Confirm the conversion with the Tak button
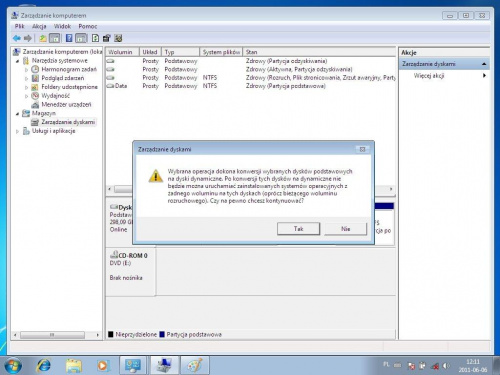Image resolution: width=500 pixels, height=375 pixels. coord(298,229)
